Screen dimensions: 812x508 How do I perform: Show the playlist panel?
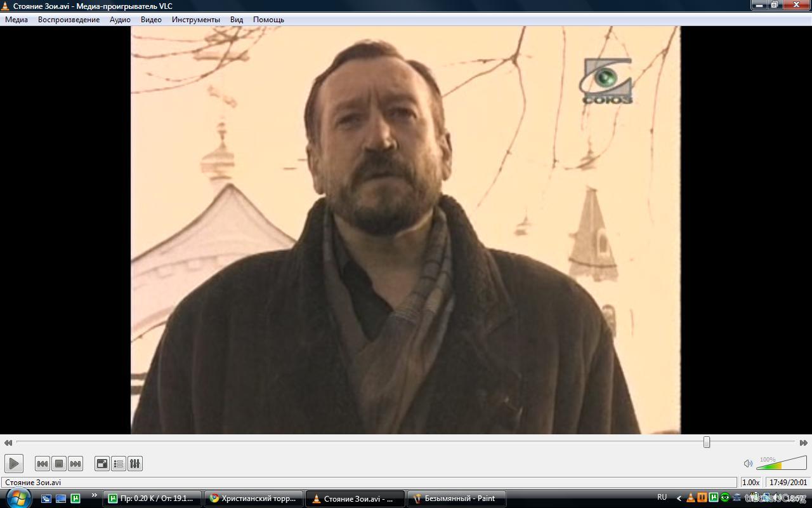119,464
